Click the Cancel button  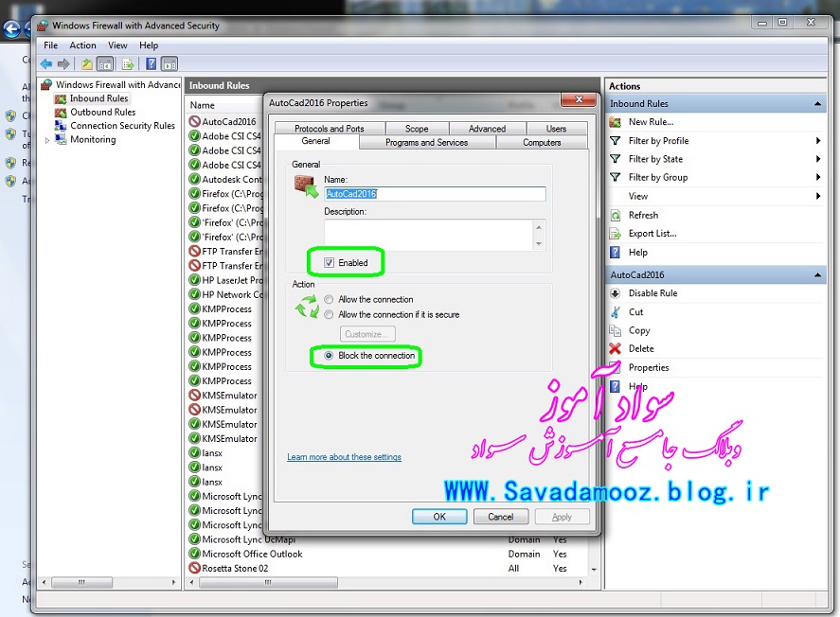pos(501,517)
